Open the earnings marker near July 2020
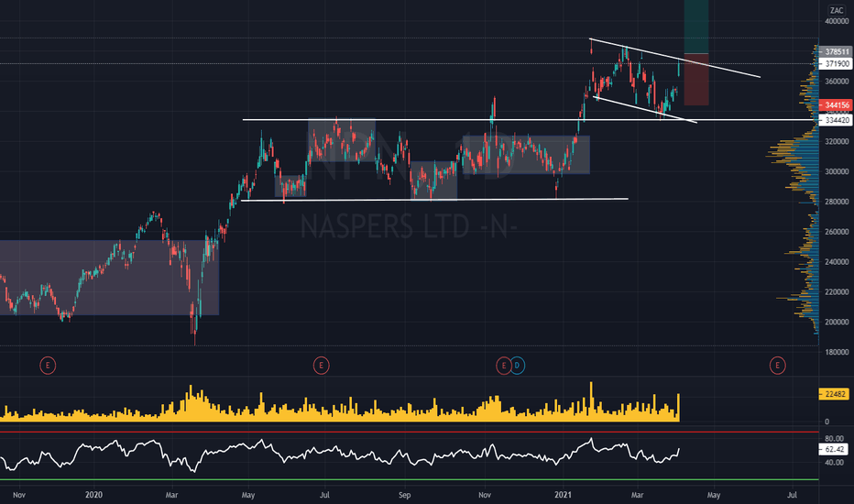The width and height of the screenshot is (854, 504). (321, 366)
